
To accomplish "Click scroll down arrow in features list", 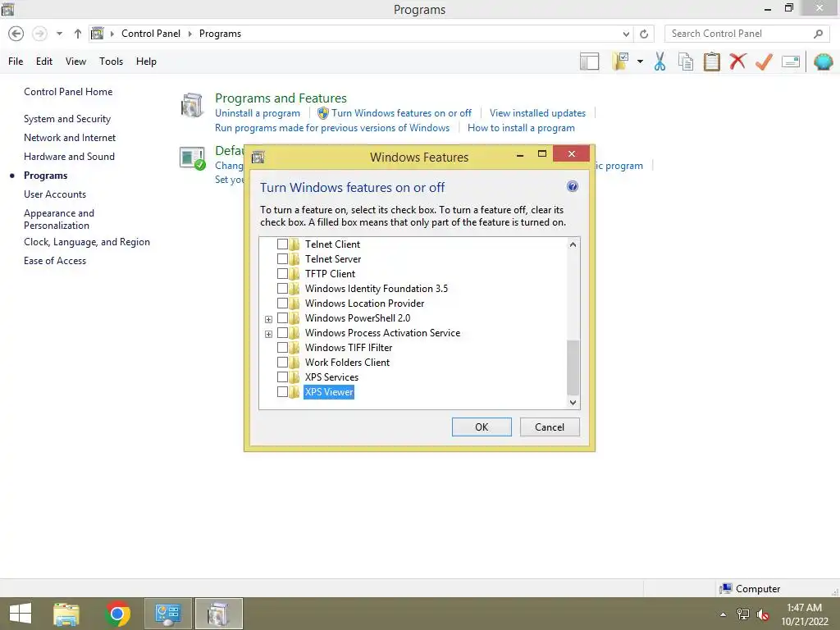I will [573, 402].
